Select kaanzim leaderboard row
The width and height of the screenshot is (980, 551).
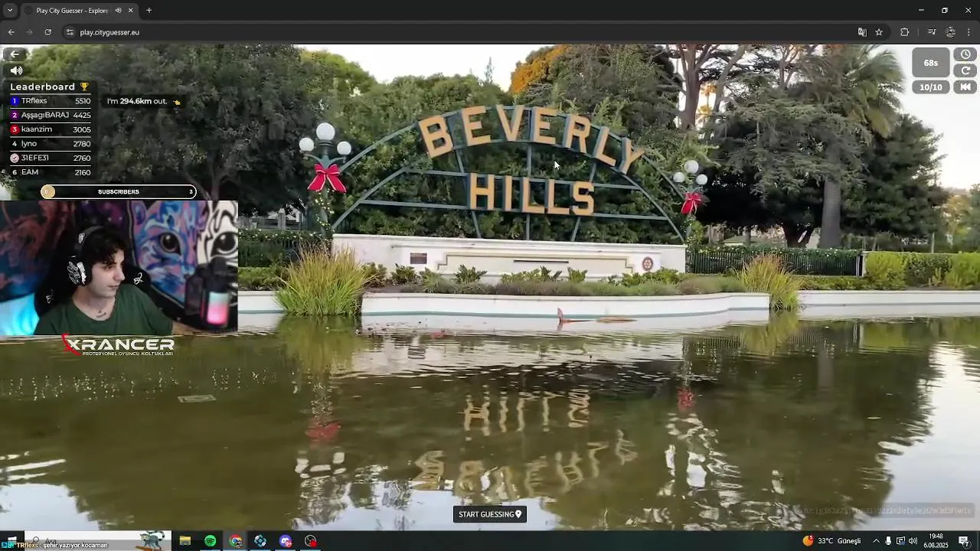[x=50, y=129]
